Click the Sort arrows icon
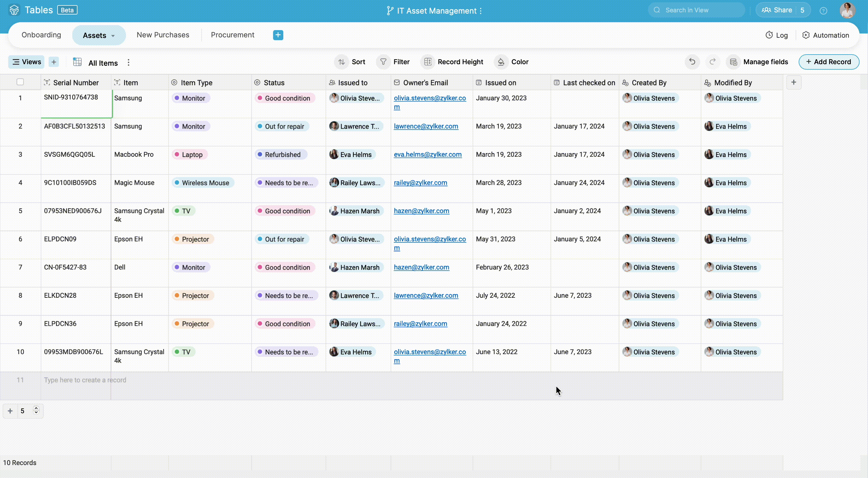Viewport: 868px width, 478px height. pos(342,62)
